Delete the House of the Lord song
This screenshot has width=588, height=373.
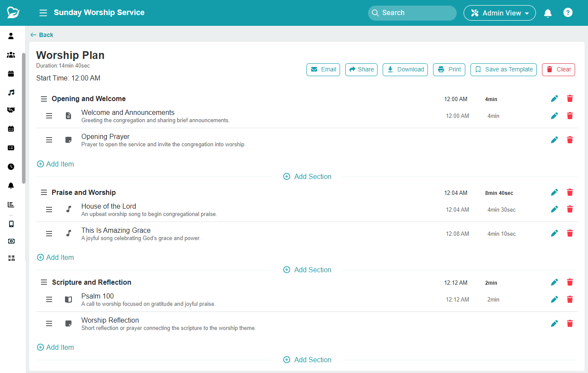[569, 209]
